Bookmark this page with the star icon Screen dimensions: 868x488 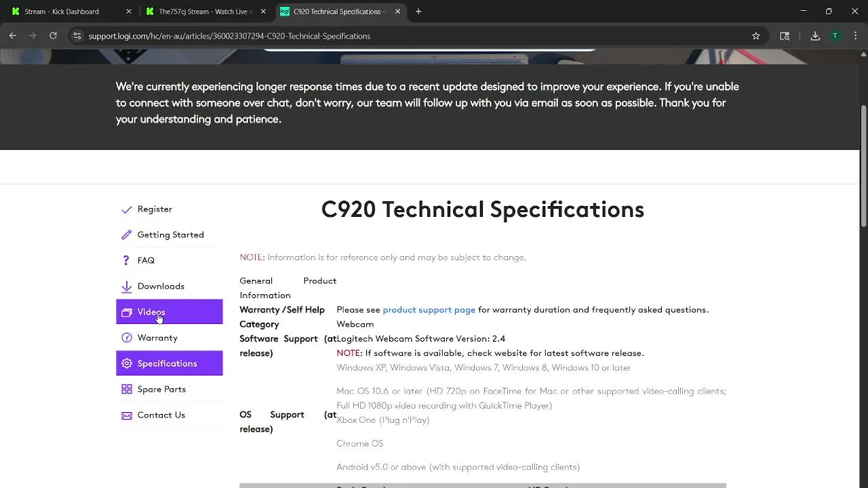point(756,36)
